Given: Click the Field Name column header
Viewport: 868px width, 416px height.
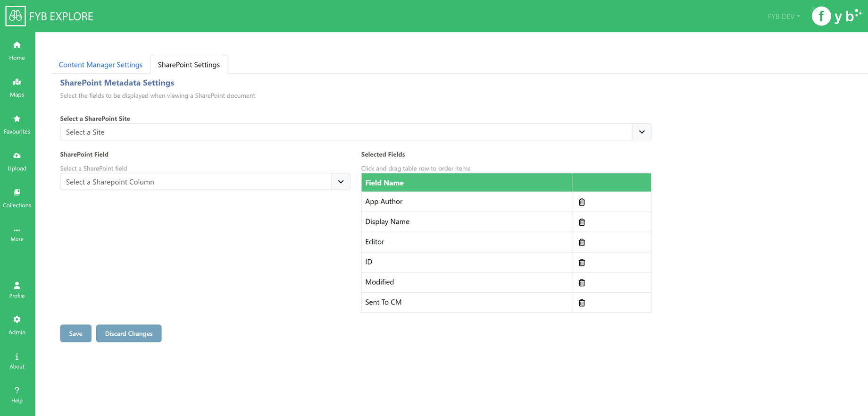Looking at the screenshot, I should pyautogui.click(x=467, y=183).
